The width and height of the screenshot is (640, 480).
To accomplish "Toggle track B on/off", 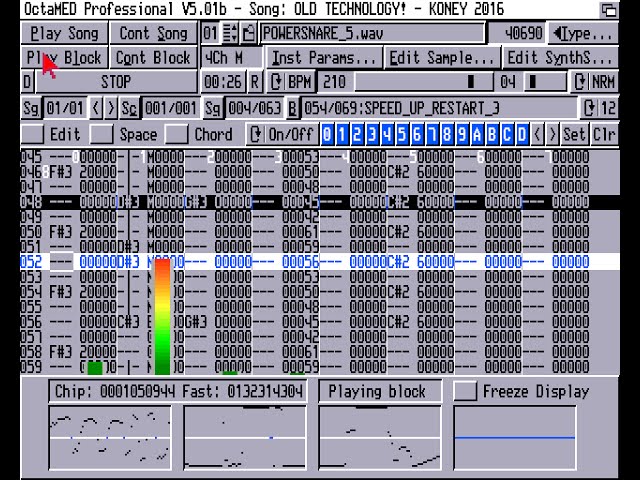I will click(x=492, y=134).
